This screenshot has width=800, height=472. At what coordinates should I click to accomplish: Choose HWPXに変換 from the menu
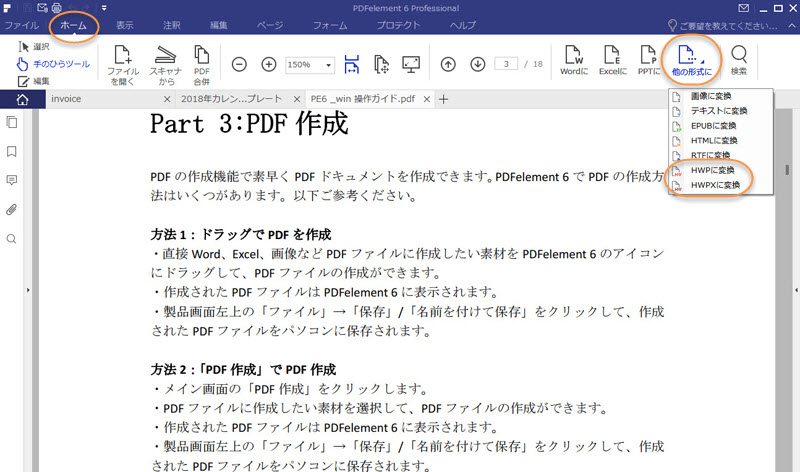coord(721,185)
